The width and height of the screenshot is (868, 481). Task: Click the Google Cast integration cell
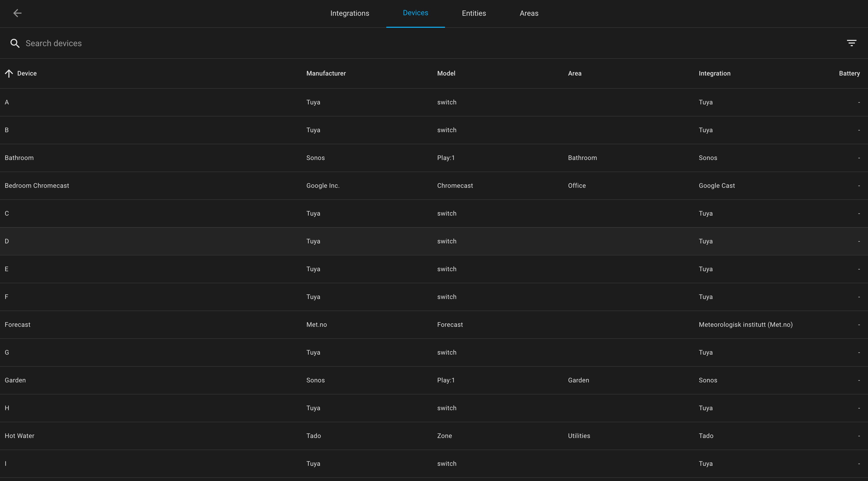point(717,185)
